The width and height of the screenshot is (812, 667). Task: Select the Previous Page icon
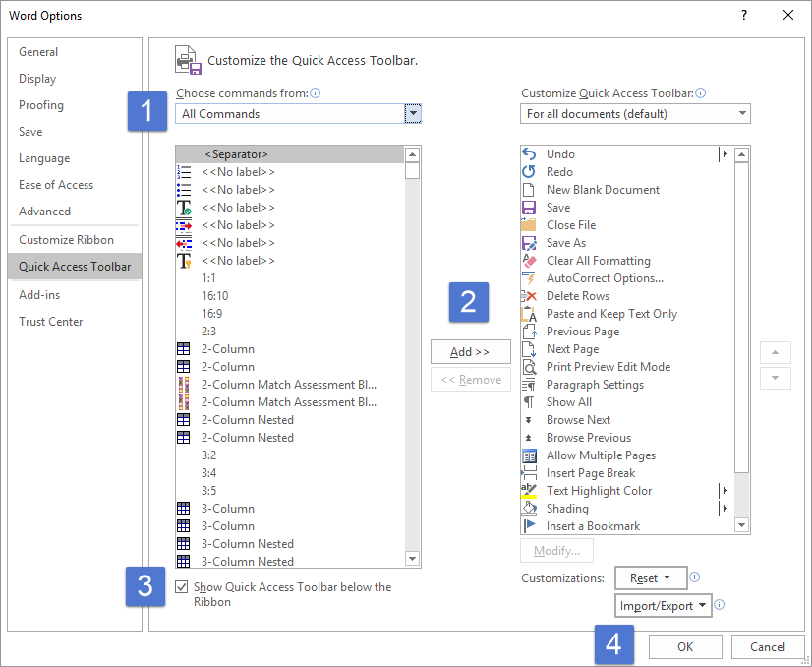[x=529, y=332]
